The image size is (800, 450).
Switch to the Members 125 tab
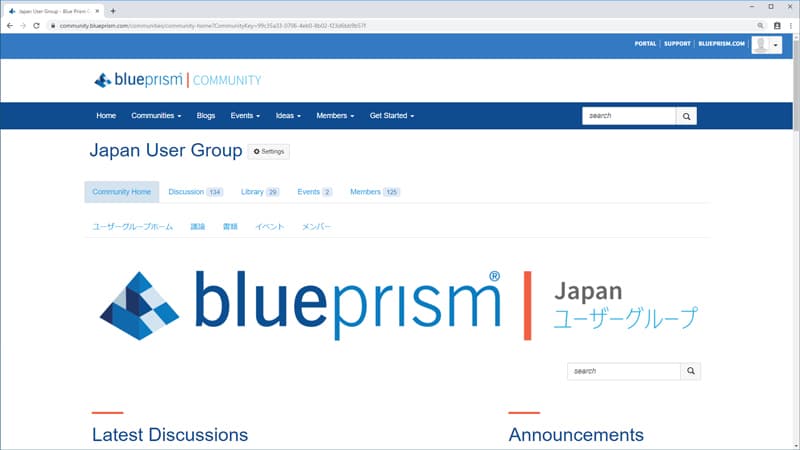[x=374, y=192]
